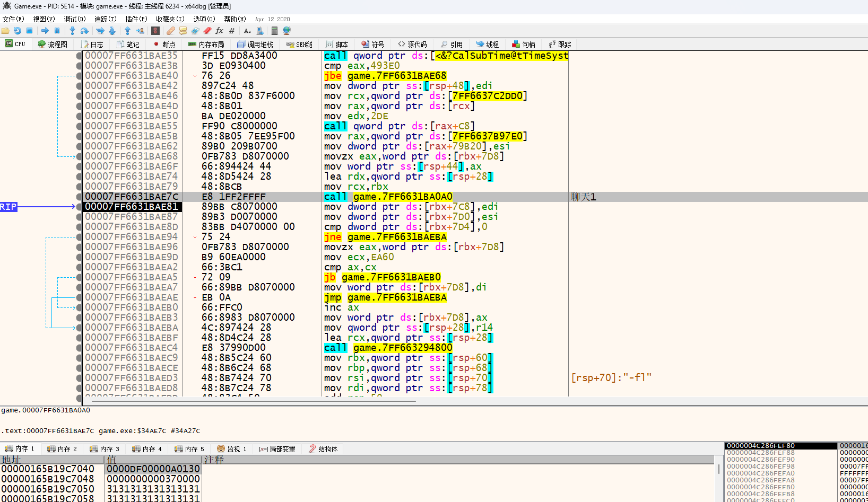Run the program with the blue arrow
This screenshot has height=502, width=868.
[45, 31]
